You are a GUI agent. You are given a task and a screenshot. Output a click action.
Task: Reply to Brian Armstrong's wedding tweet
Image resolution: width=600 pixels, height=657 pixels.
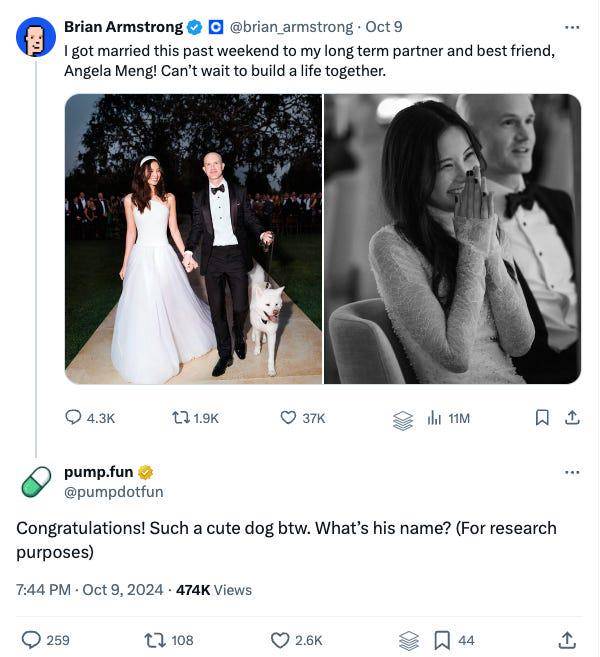[74, 418]
